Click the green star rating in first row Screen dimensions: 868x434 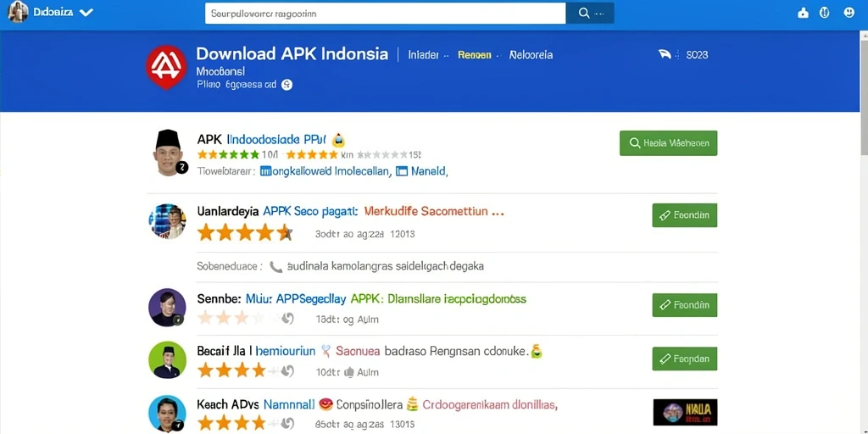click(228, 154)
